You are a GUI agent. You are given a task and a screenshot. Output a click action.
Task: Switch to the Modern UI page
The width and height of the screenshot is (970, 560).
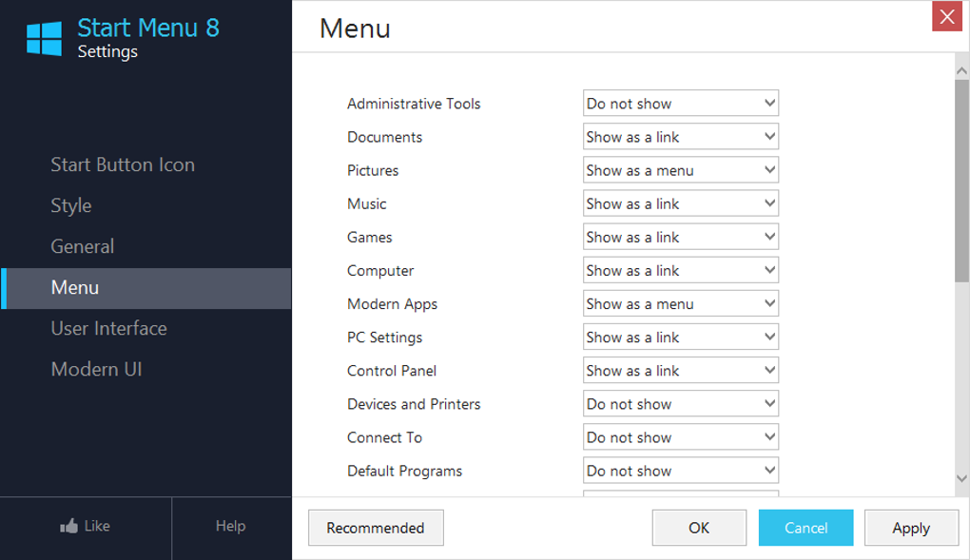click(96, 369)
